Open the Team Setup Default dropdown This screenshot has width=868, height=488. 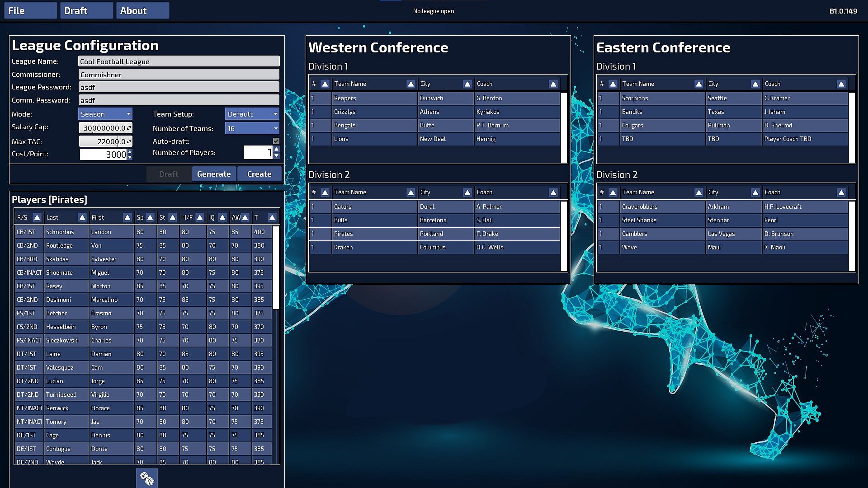coord(252,114)
